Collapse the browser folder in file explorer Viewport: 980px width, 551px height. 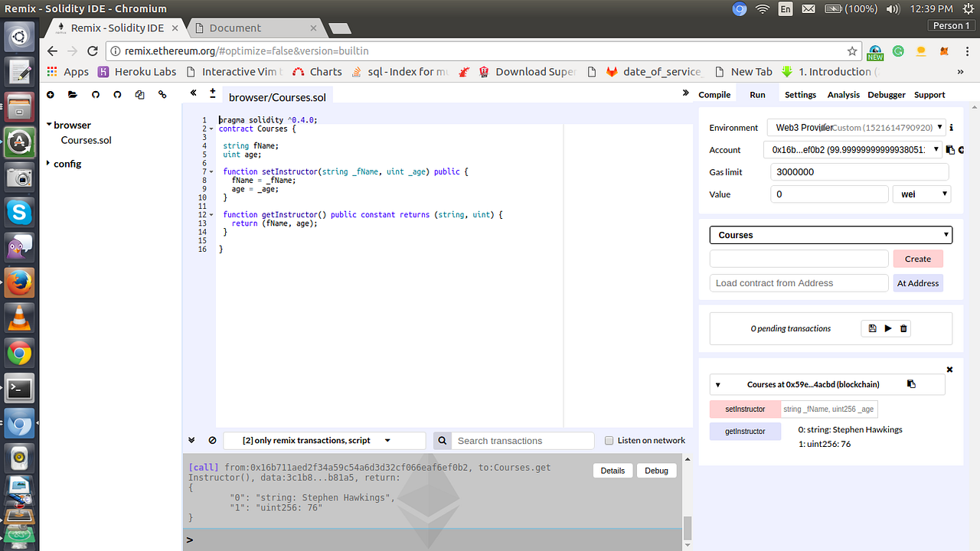pyautogui.click(x=50, y=125)
